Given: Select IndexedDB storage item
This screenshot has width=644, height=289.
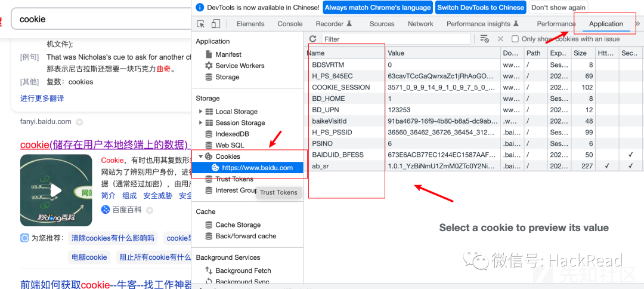Looking at the screenshot, I should [x=227, y=134].
